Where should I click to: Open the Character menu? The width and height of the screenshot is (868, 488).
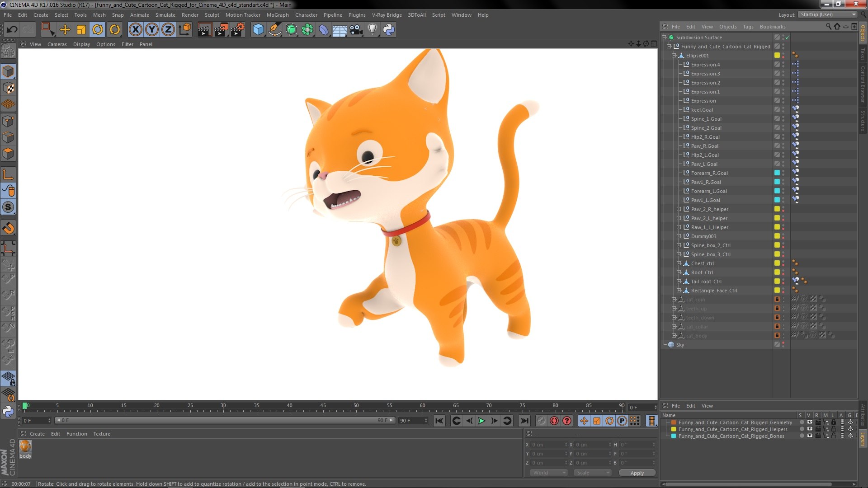[x=306, y=15]
